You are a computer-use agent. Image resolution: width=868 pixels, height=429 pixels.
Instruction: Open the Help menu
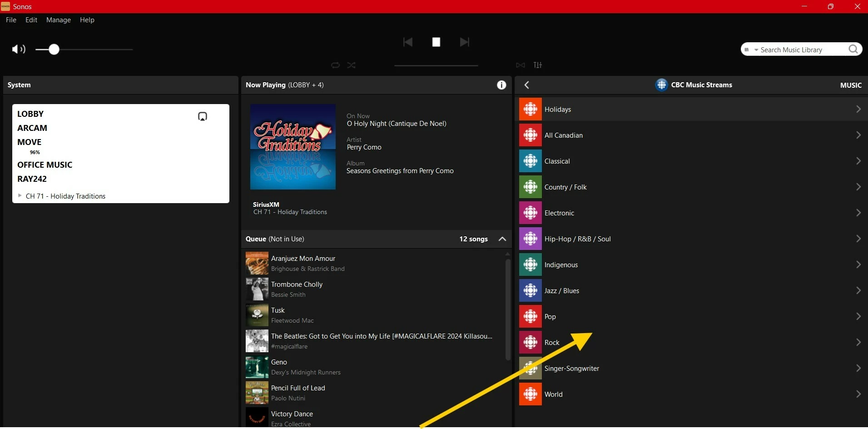tap(87, 20)
